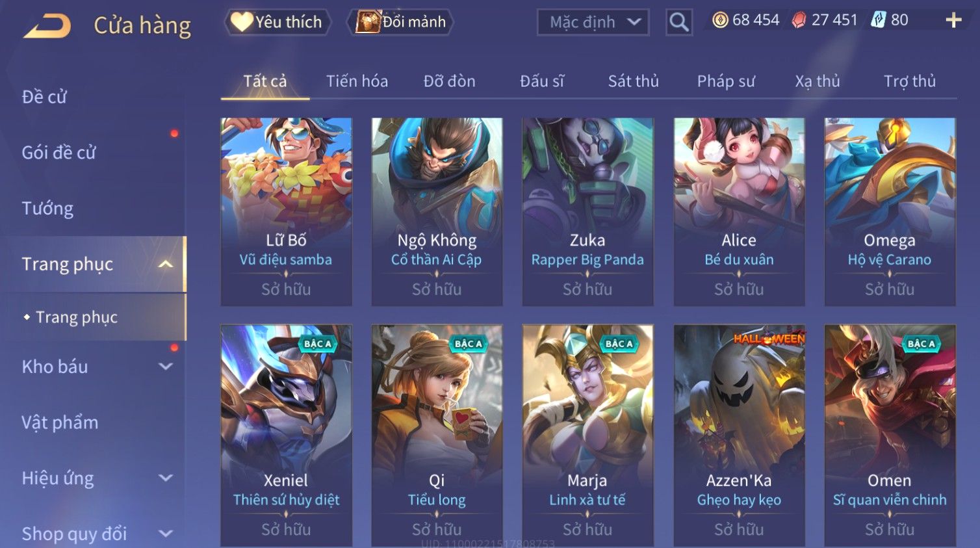Open Đổi mảnh fragment exchange icon

(367, 22)
